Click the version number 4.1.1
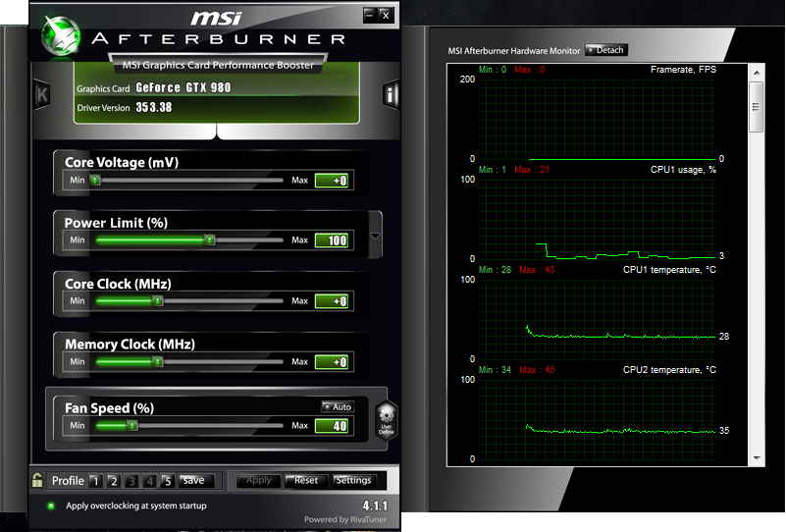This screenshot has height=532, width=786. click(375, 505)
